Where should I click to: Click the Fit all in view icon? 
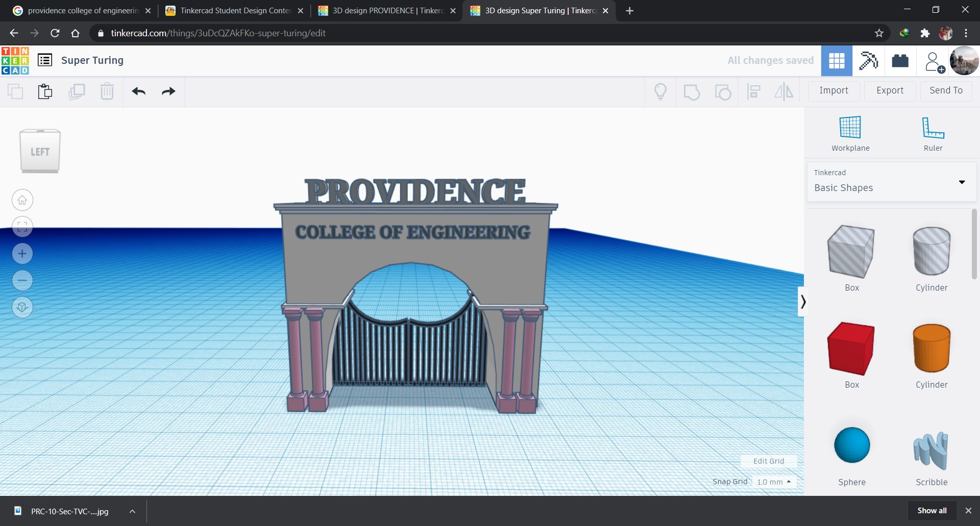[x=22, y=227]
